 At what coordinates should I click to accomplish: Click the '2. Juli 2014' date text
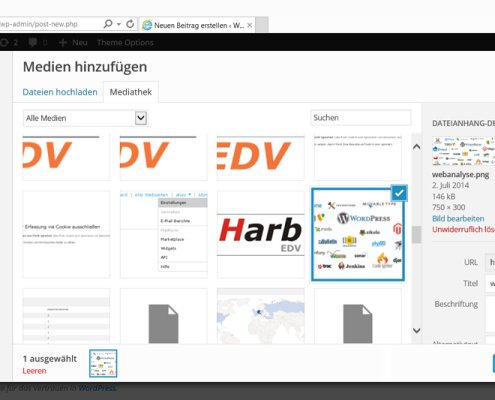pyautogui.click(x=450, y=185)
